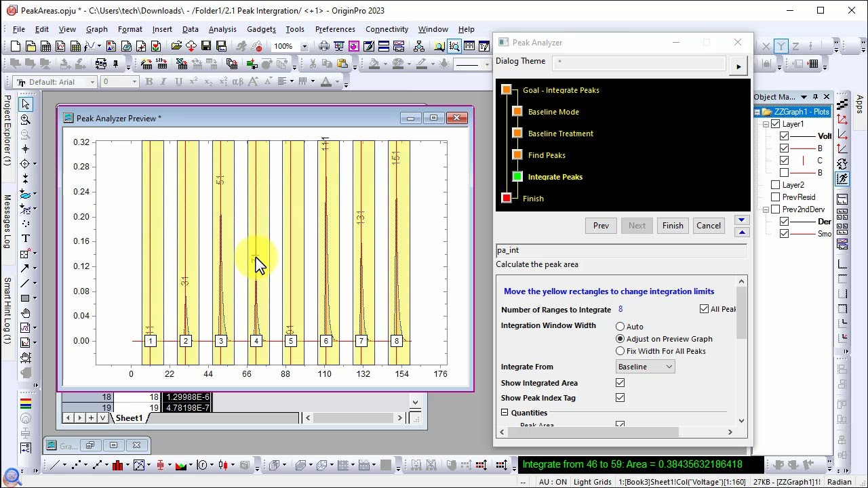
Task: Select Auto integration window width
Action: point(620,327)
